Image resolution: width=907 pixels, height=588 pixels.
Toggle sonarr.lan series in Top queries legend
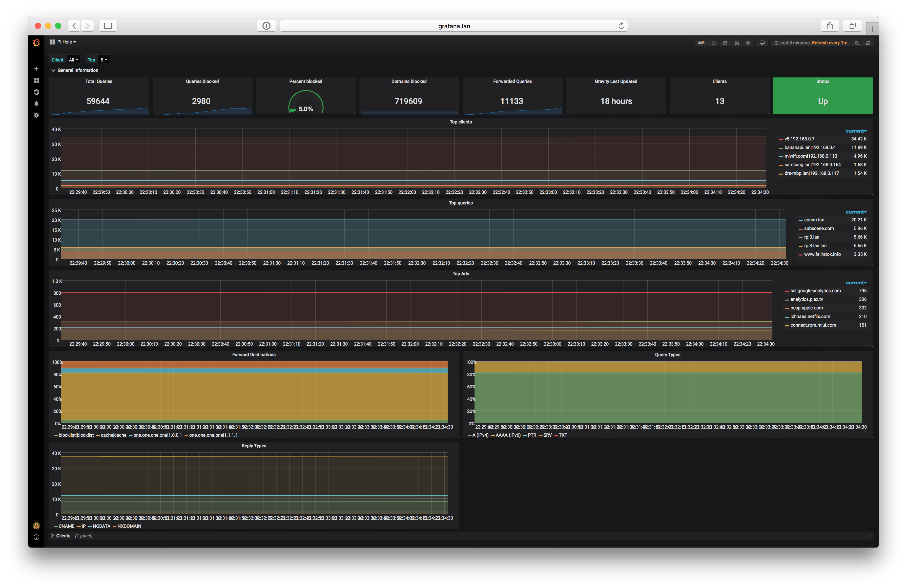click(814, 220)
